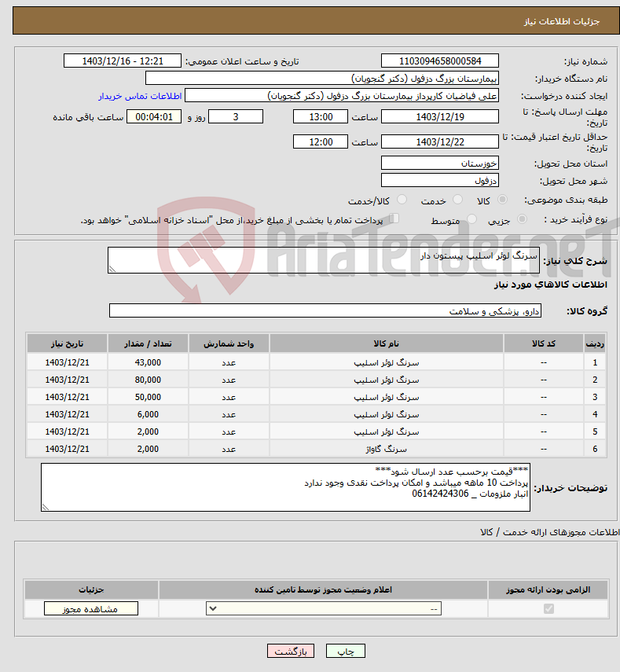620x672 pixels.
Task: Click the اطلاعات مجوزهای ارائه خدمت / کالا heading
Action: [550, 532]
